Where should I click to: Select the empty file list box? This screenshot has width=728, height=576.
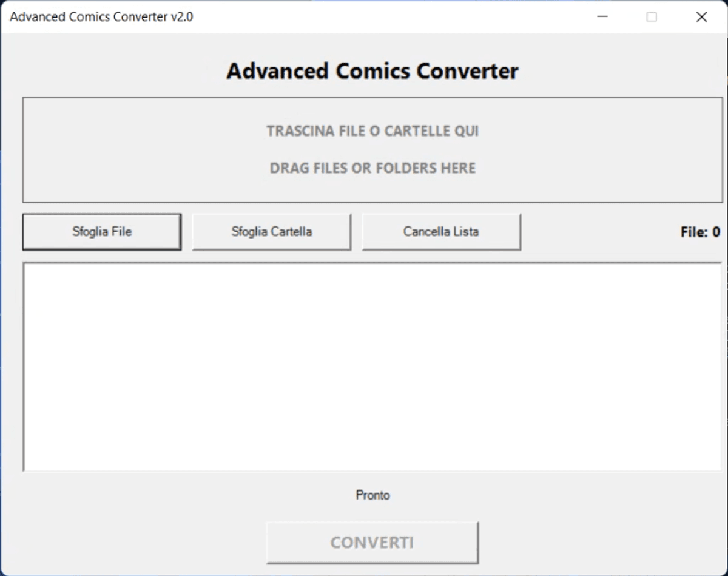tap(372, 367)
